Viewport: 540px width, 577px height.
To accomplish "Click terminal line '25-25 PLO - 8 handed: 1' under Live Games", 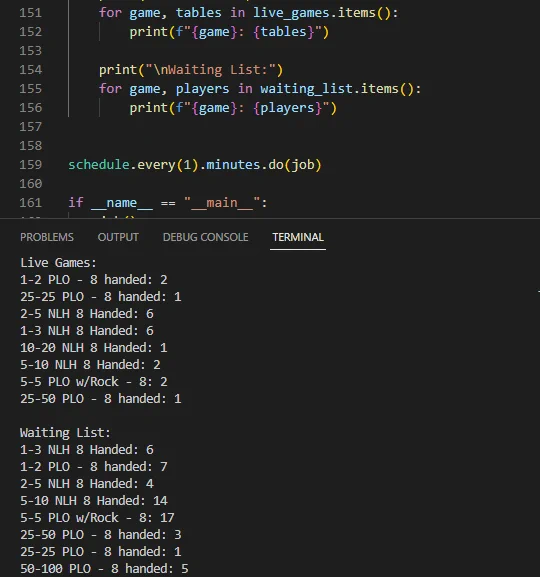I will 100,297.
